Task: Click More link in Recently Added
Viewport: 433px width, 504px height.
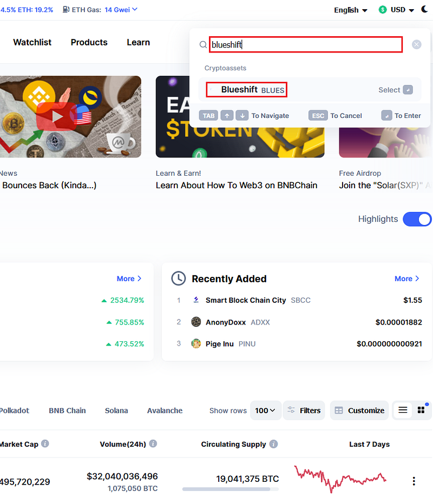Action: [x=406, y=278]
